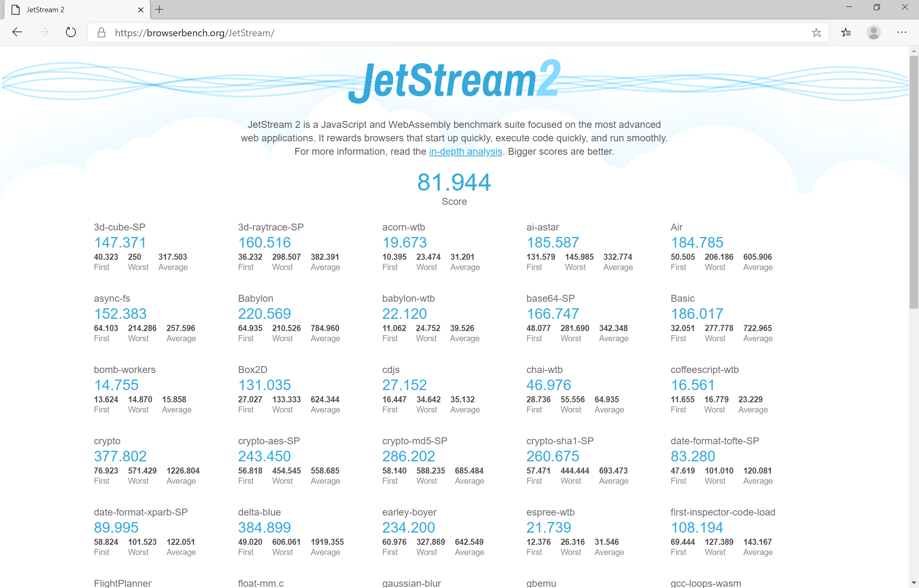Minimize the browser window
919x588 pixels.
coord(849,7)
